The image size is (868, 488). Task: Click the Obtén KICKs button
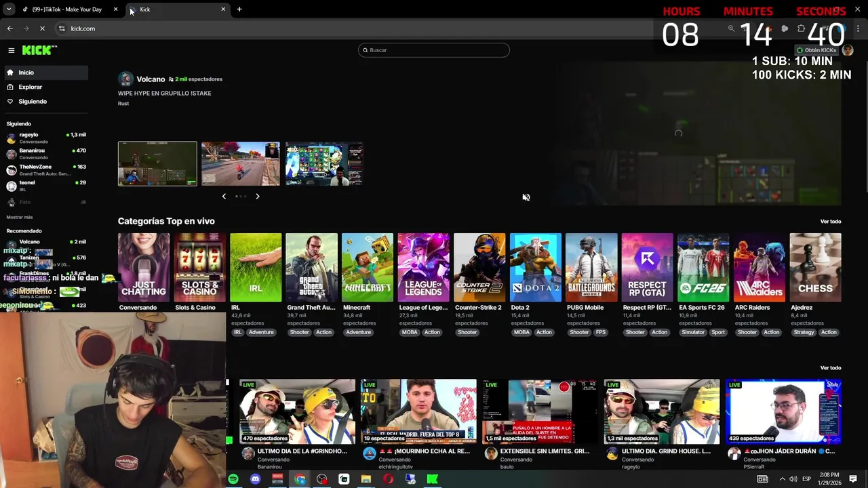(816, 50)
